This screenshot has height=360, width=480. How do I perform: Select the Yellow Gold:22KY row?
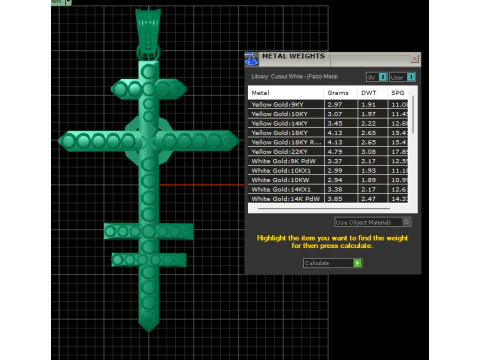coord(328,152)
